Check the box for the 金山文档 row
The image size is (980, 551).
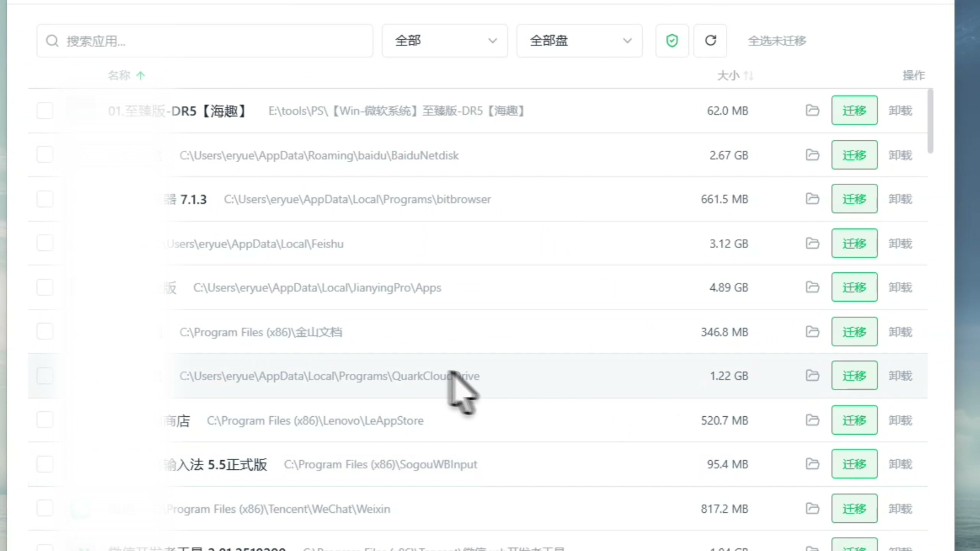click(x=45, y=331)
